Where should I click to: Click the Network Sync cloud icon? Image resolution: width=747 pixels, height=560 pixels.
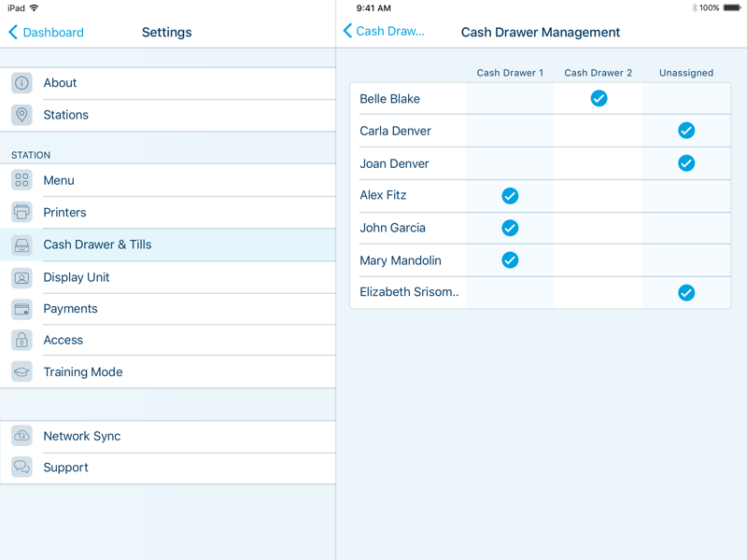pyautogui.click(x=21, y=436)
